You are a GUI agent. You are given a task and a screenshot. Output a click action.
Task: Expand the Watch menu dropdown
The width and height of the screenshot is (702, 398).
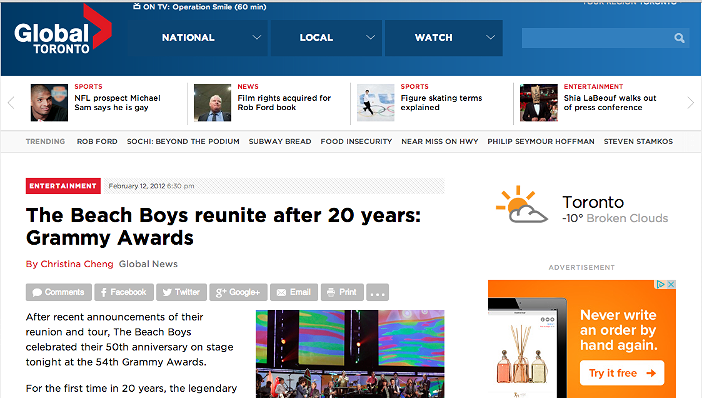(x=444, y=38)
